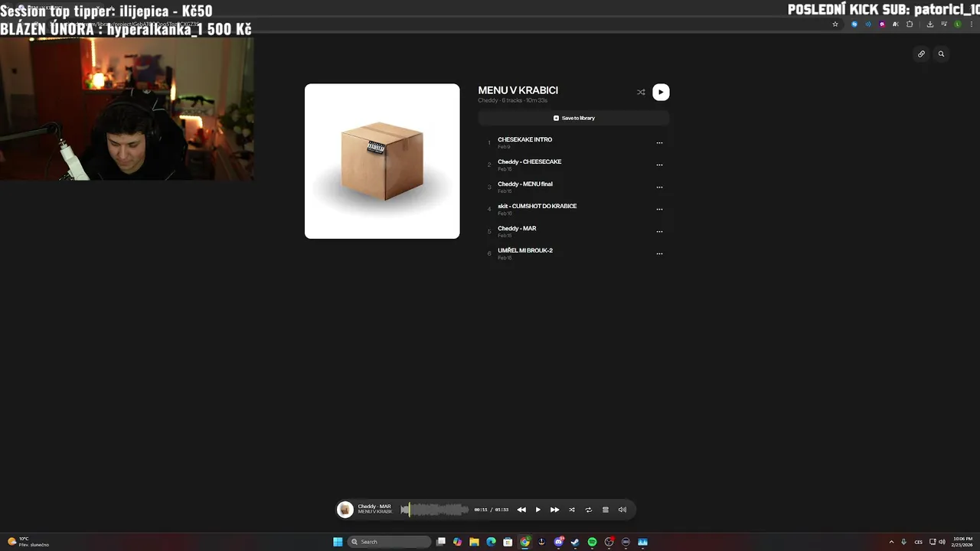Open the Chrome extensions puzzle menu

(910, 24)
